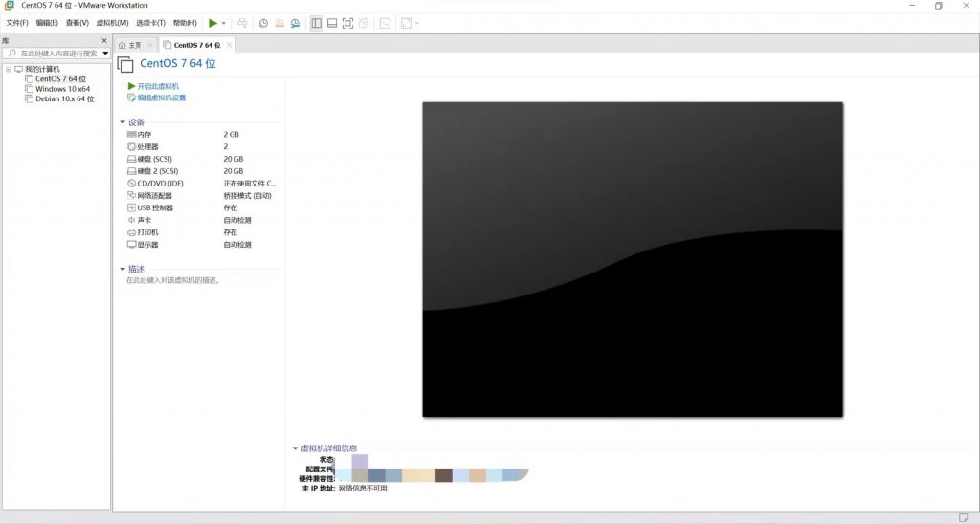Viewport: 980px width, 524px height.
Task: Close the library panel with X
Action: click(104, 40)
